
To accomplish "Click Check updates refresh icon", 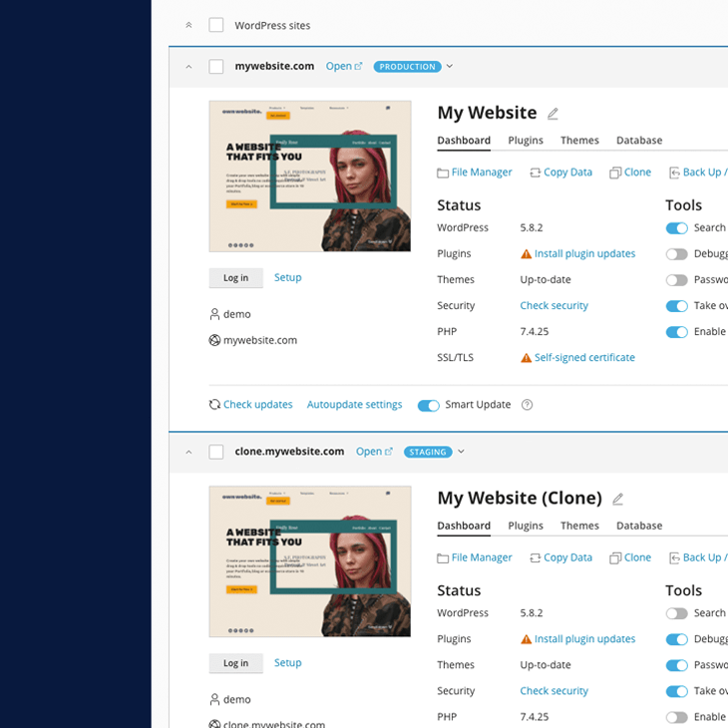I will pos(214,405).
